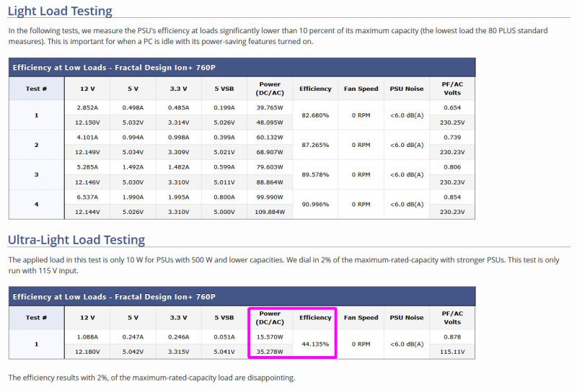
Task: Click the 82.680% efficiency value
Action: click(315, 115)
